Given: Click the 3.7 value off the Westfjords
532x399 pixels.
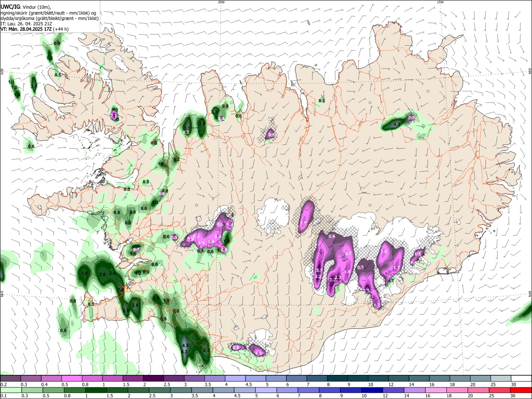Looking at the screenshot, I should (34, 86).
